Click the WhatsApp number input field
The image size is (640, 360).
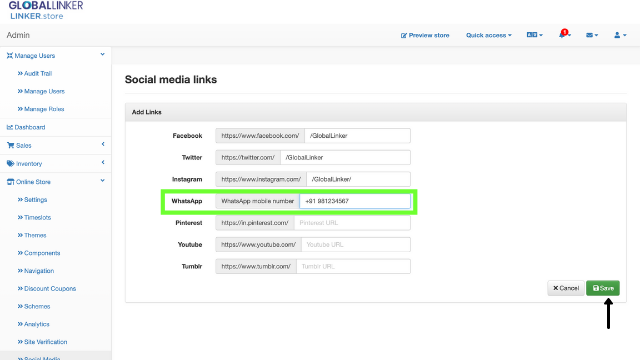coord(355,201)
